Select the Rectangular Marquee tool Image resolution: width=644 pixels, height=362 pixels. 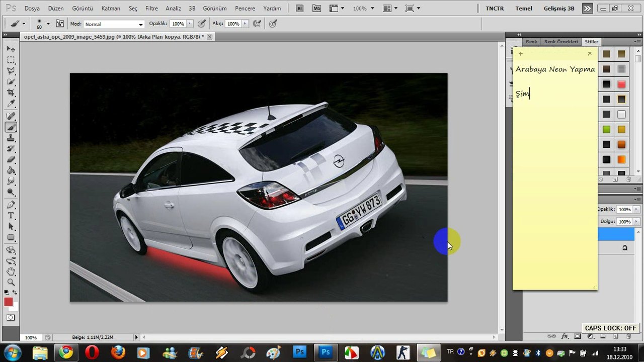[11, 60]
